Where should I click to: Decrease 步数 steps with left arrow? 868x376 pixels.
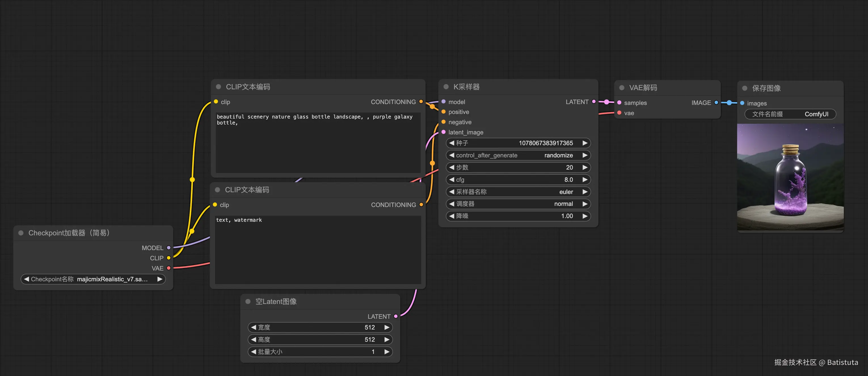[452, 168]
